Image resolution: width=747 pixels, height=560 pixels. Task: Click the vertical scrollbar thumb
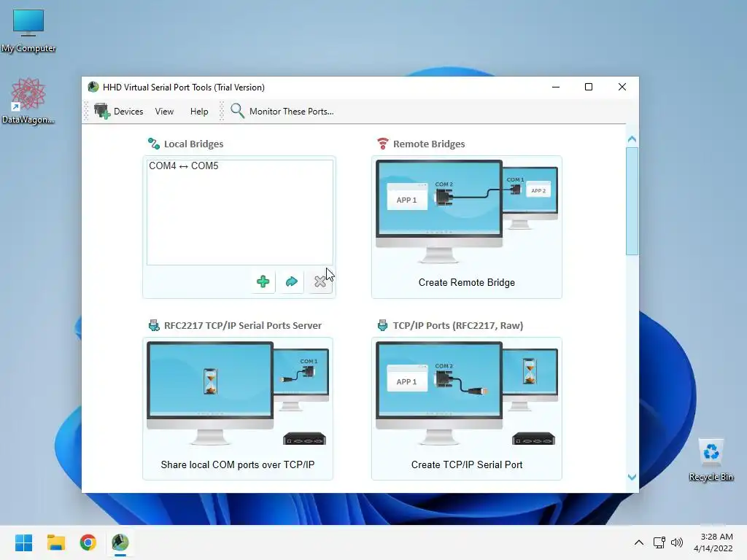coord(632,201)
